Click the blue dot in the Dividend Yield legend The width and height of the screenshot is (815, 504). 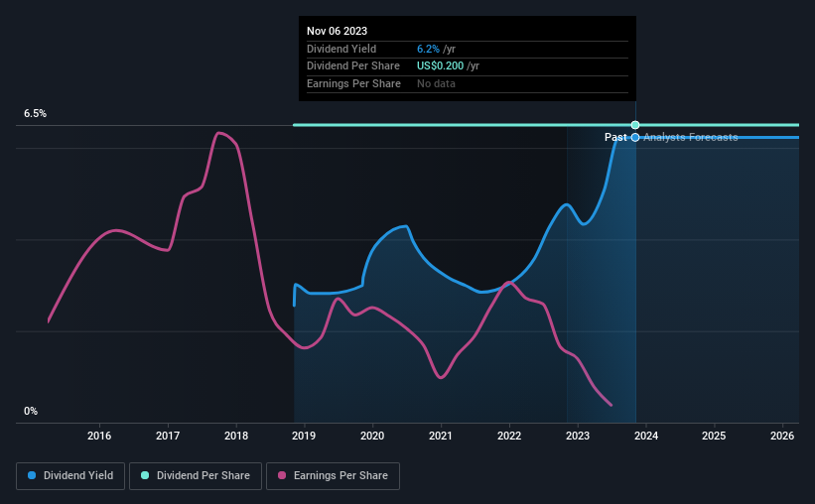pos(32,476)
